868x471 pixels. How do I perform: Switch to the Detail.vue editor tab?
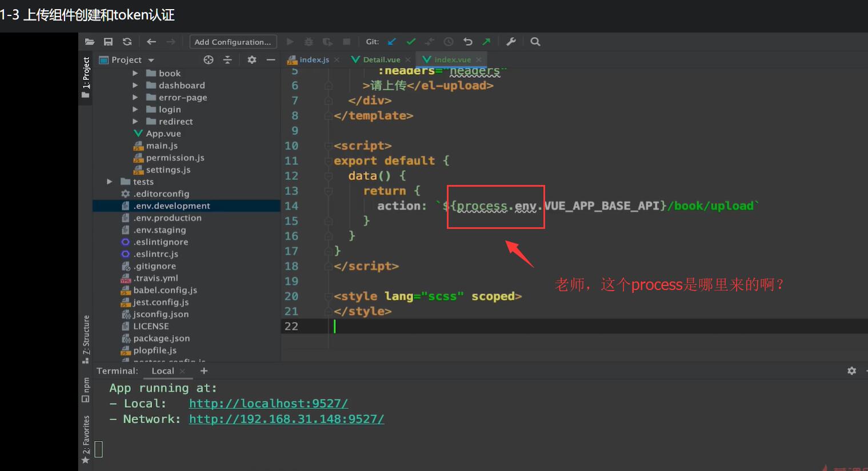382,59
